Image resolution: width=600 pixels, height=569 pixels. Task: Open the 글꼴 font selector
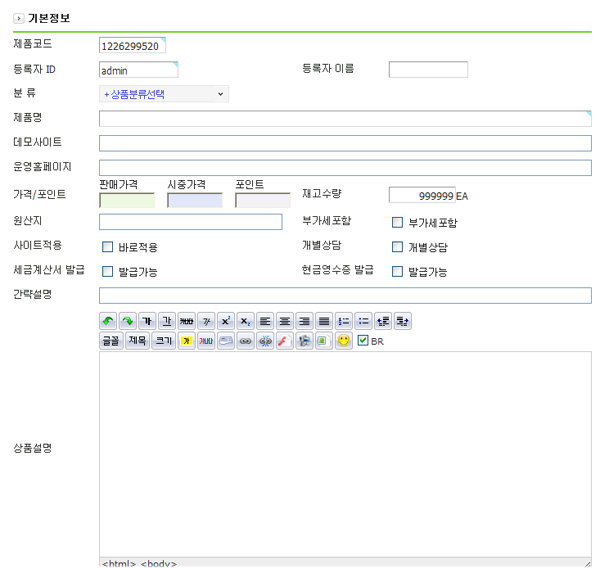click(109, 341)
